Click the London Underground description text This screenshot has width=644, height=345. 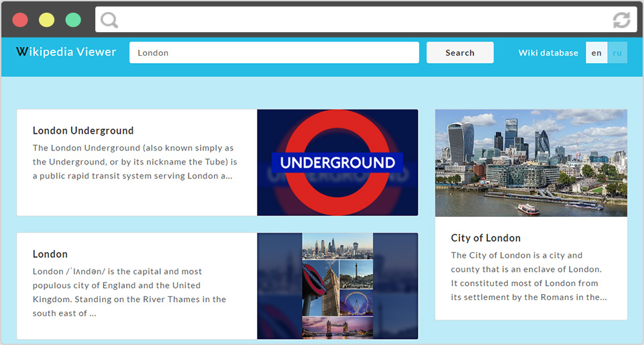coord(135,162)
